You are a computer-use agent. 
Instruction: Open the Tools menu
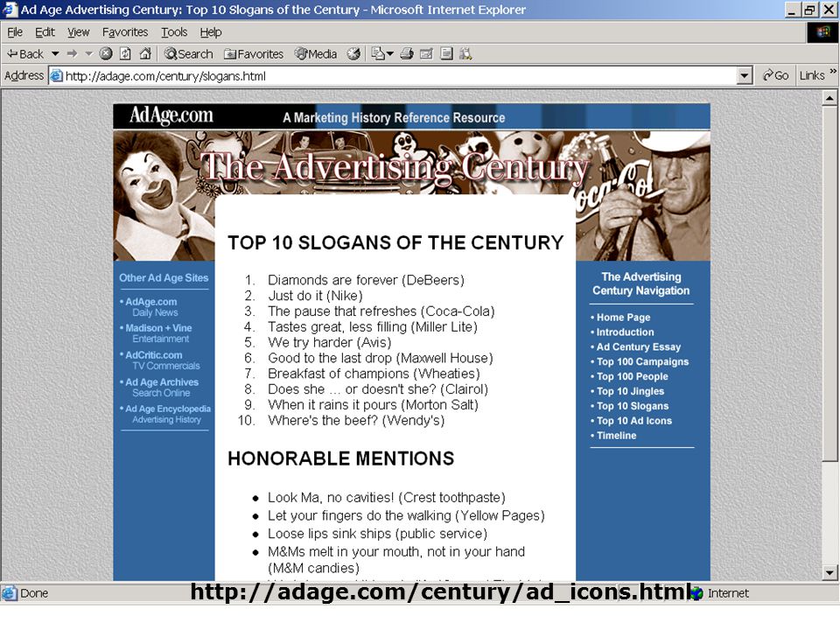tap(174, 32)
